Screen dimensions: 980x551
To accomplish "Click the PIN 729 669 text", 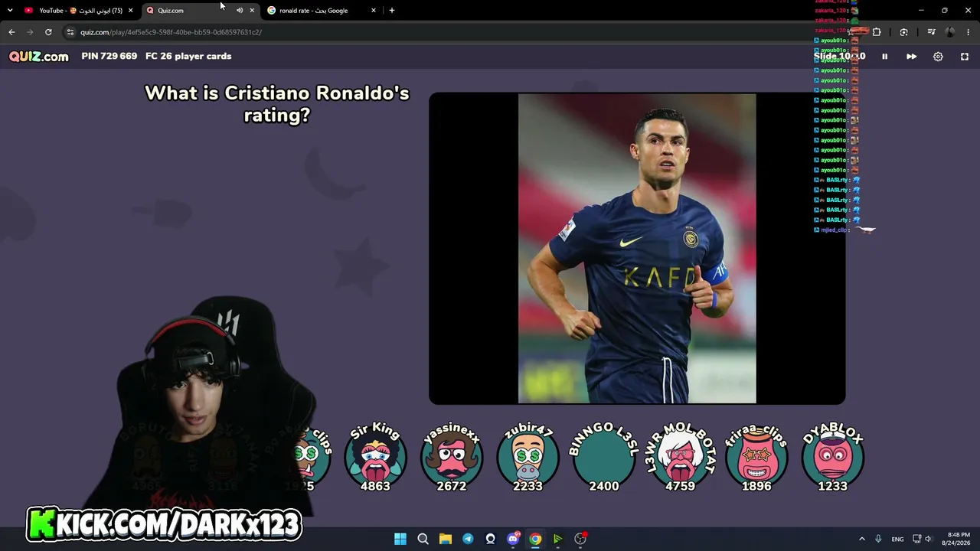I will (109, 56).
